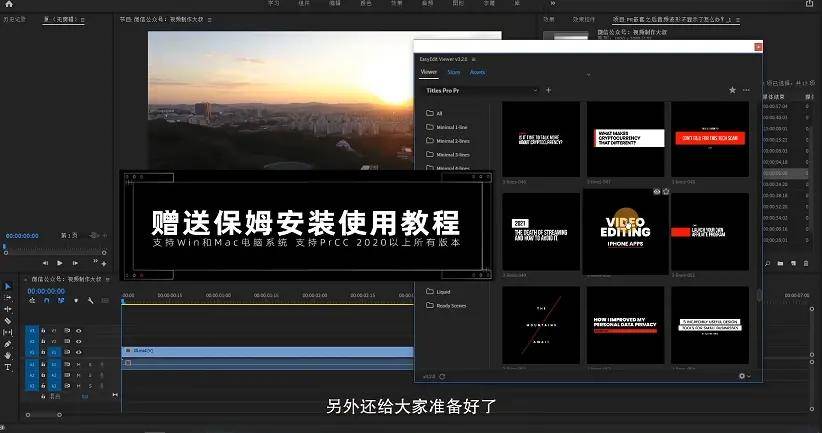The image size is (822, 433).
Task: Click the new bin folder icon in project panel
Action: click(781, 263)
